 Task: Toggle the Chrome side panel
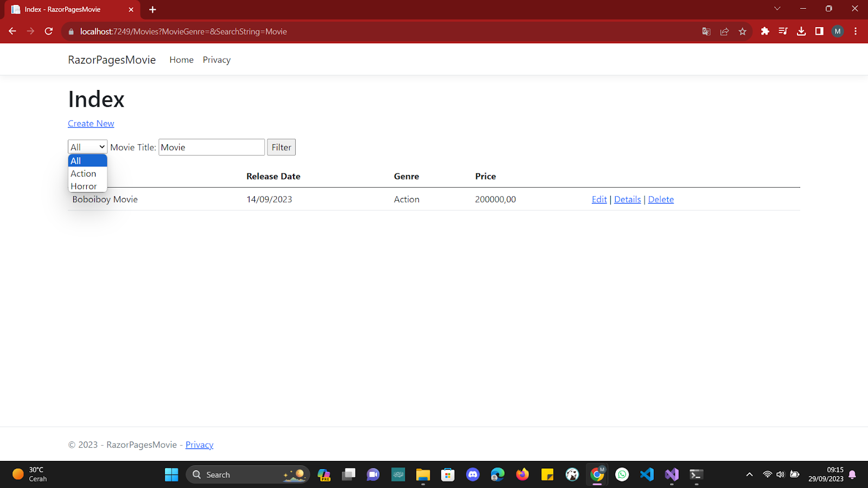pyautogui.click(x=819, y=31)
